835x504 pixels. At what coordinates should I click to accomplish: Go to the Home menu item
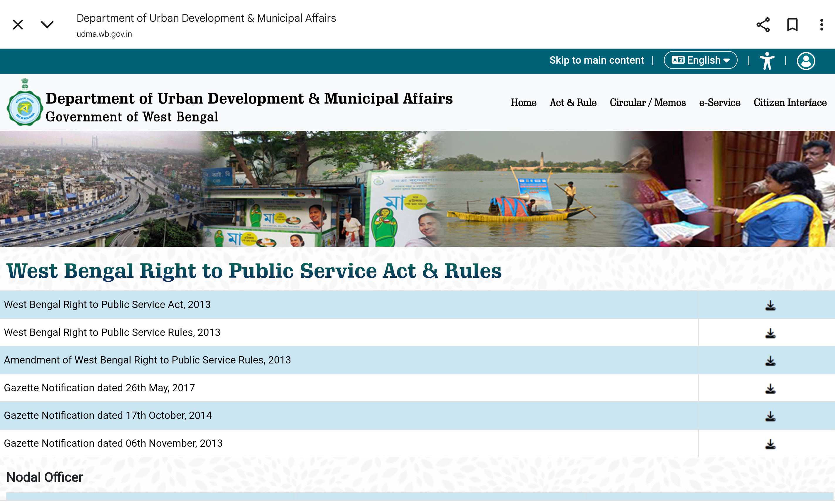[523, 102]
